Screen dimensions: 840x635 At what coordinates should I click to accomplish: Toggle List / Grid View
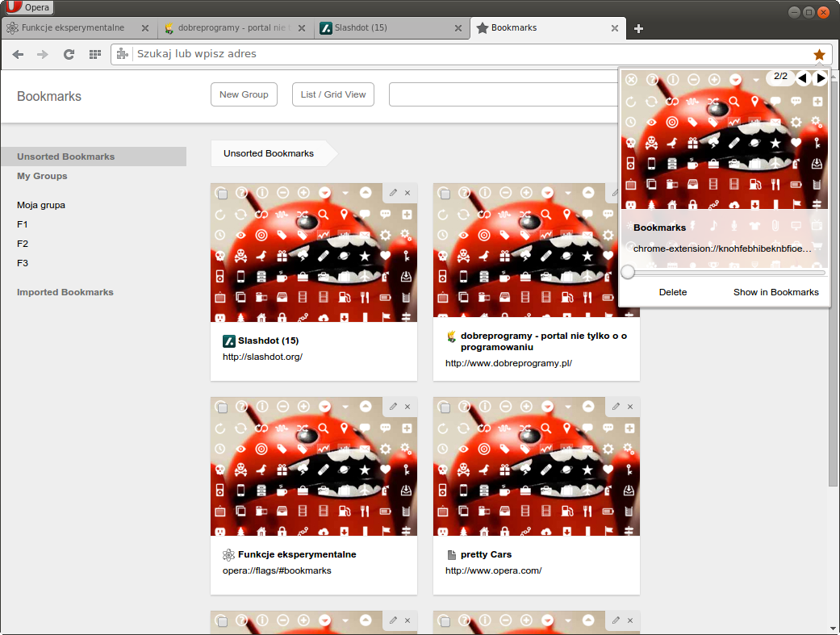333,94
